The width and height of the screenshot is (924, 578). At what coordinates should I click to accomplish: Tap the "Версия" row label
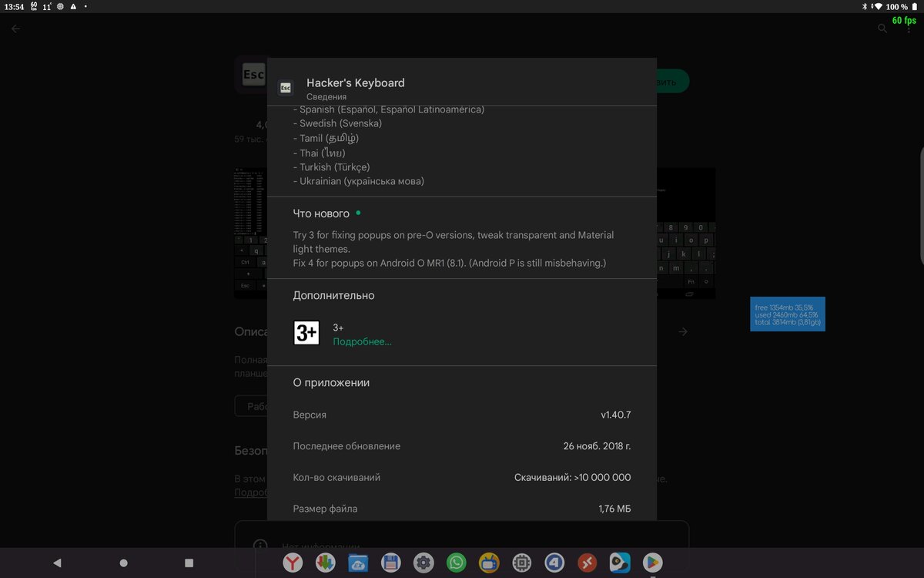coord(310,415)
